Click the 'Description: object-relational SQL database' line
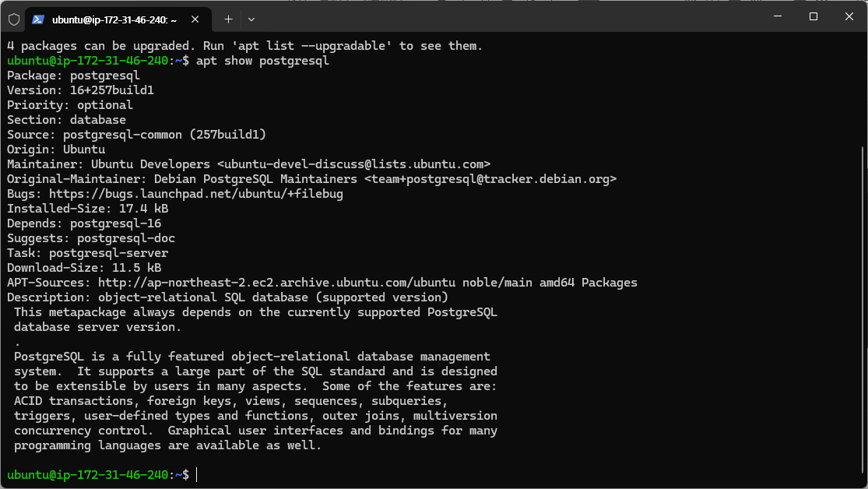Screen dimensions: 868x489 (227, 297)
